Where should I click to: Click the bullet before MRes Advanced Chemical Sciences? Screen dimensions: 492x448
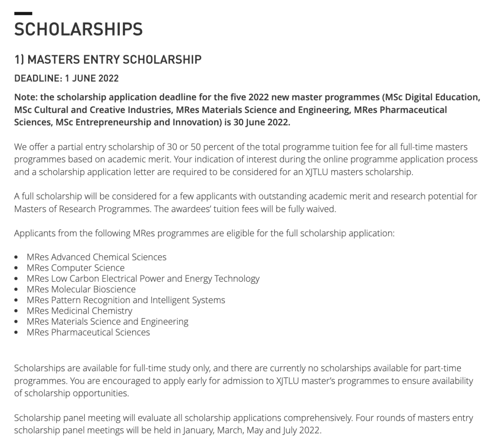coord(17,257)
